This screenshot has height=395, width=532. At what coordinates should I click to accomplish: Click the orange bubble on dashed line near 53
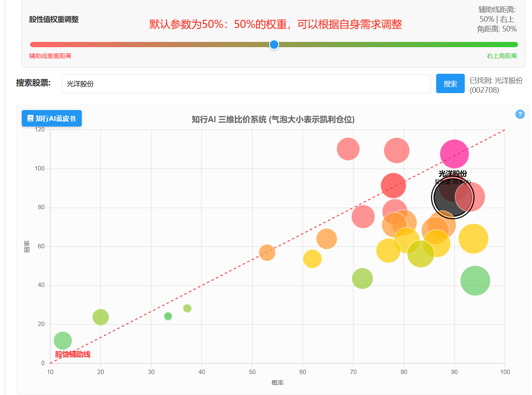point(267,253)
